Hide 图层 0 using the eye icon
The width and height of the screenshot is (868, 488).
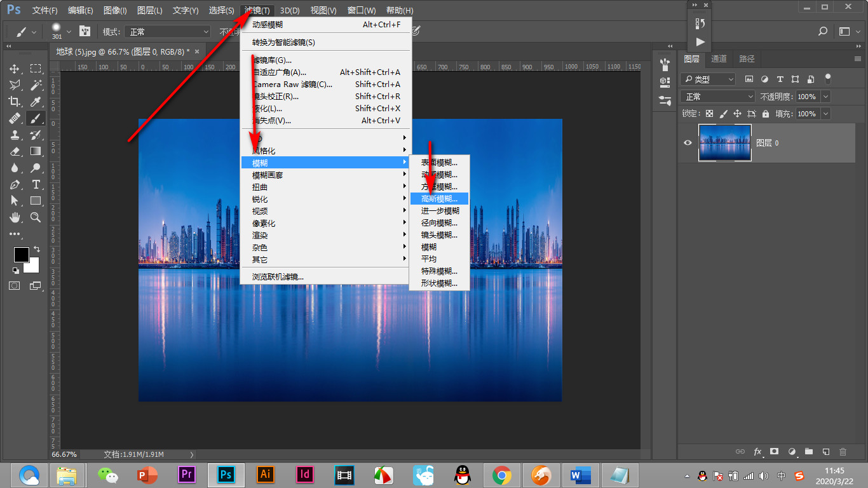coord(688,143)
